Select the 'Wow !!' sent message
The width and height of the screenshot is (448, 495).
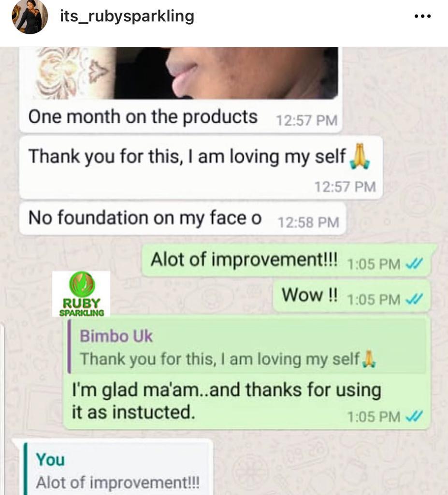pos(352,295)
